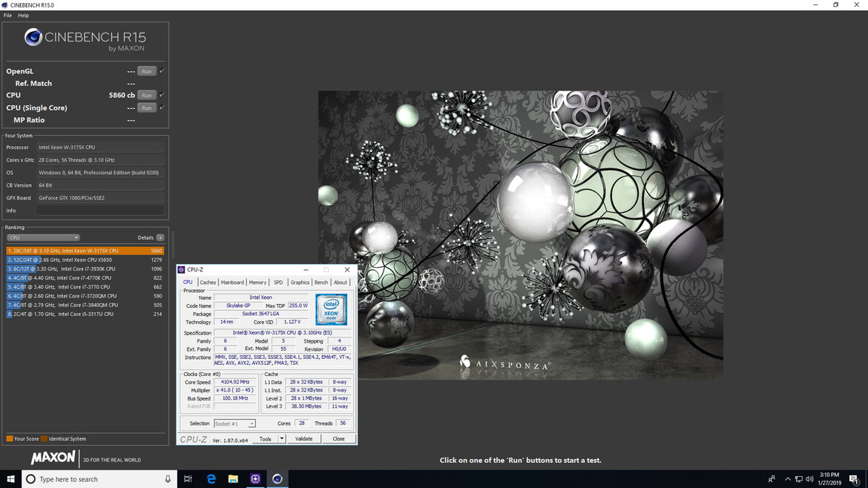Select the Xeon CPU X5650 ranking row
868x488 pixels.
(85, 260)
